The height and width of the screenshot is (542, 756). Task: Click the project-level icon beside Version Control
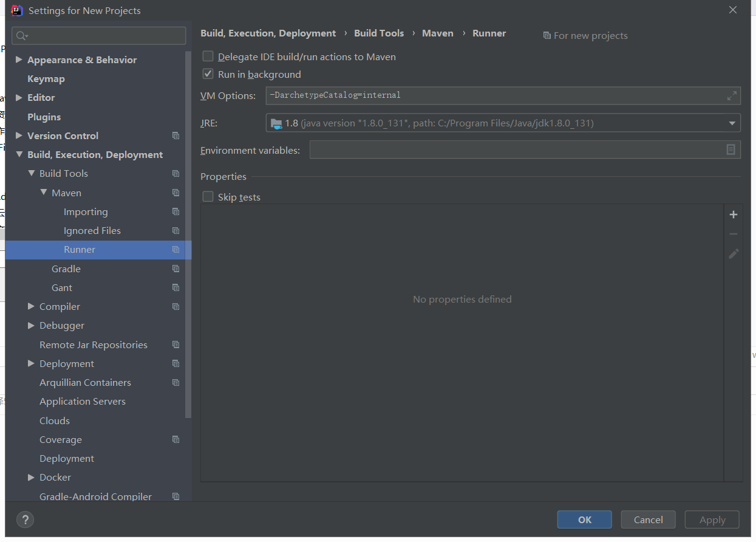175,135
